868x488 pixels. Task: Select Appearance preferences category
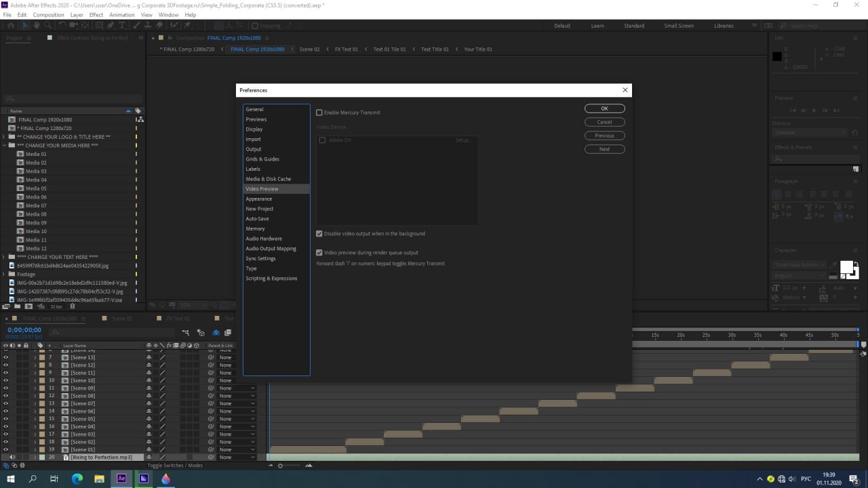(x=276, y=199)
